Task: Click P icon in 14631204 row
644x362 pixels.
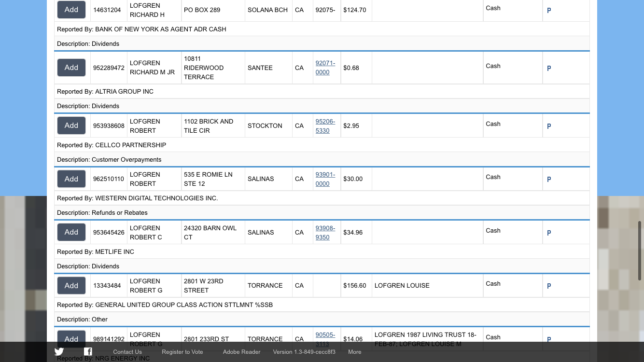Action: coord(549,10)
